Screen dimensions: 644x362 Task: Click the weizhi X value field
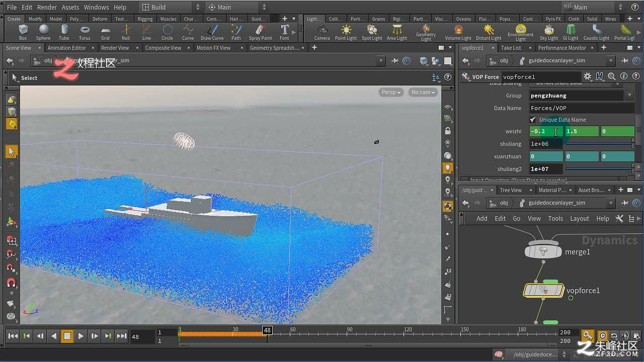click(546, 132)
